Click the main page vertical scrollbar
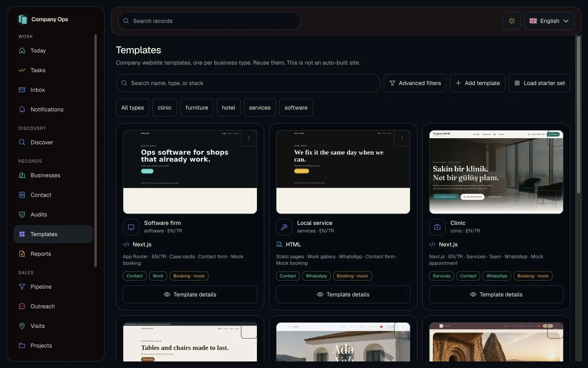Screen dimensions: 588x368 (x=578, y=114)
